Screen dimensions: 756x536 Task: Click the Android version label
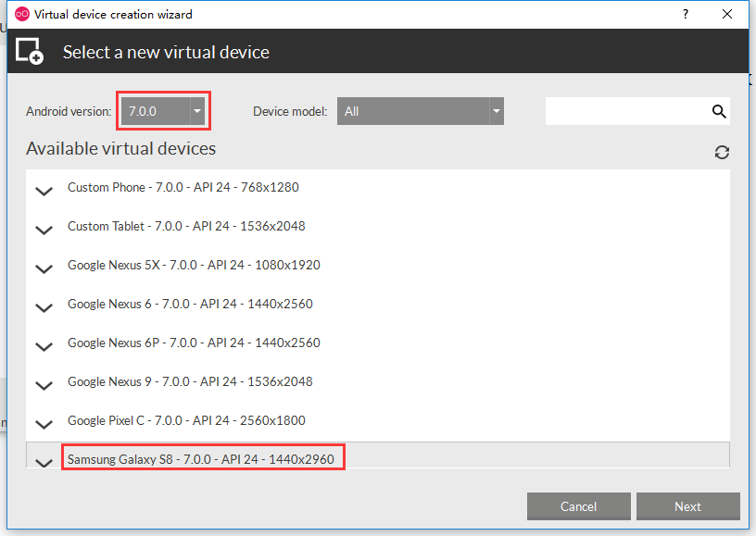coord(69,111)
